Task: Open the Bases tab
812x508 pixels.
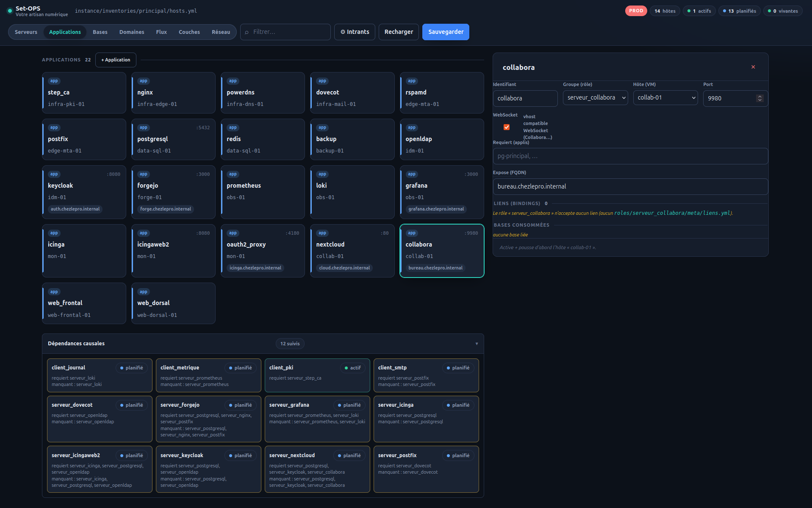Action: tap(100, 32)
